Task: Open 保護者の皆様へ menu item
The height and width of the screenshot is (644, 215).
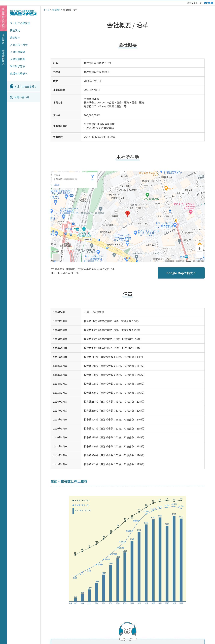Action: click(x=19, y=74)
